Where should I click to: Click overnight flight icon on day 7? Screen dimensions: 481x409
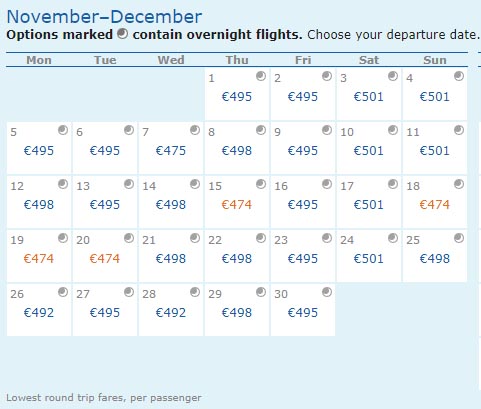point(195,130)
